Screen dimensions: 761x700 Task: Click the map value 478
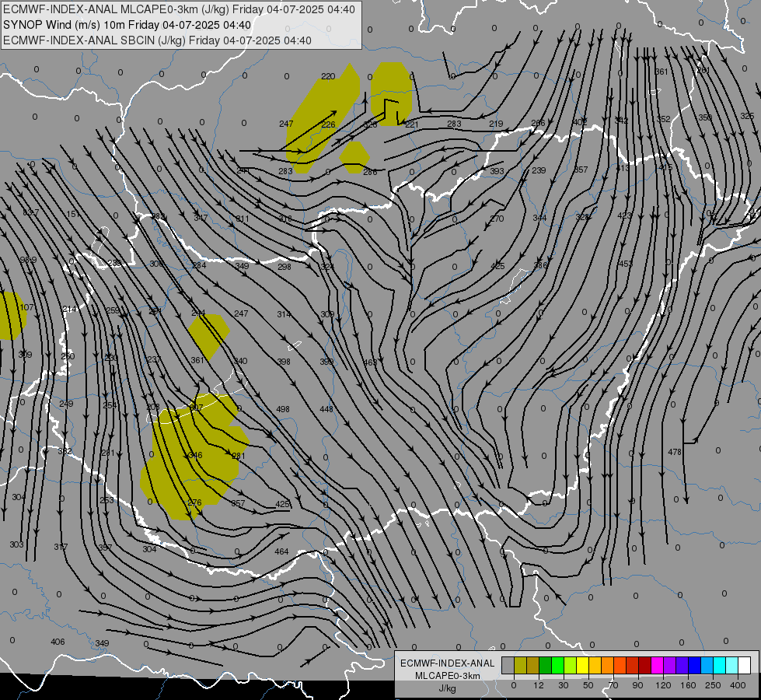[x=675, y=452]
